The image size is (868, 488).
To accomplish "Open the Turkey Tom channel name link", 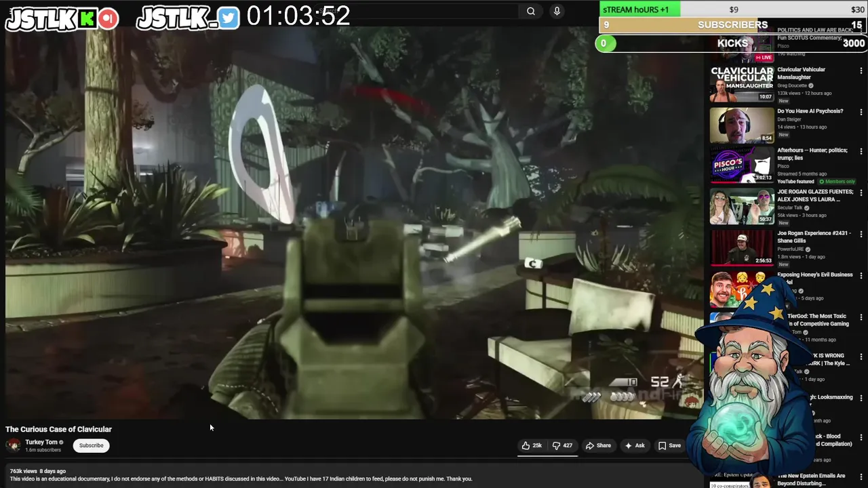I will click(x=41, y=442).
